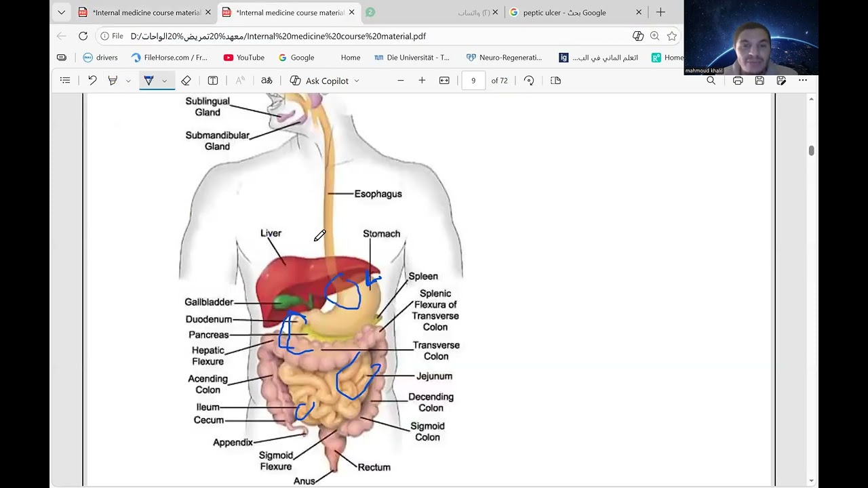
Task: Zoom out the PDF with the minus button
Action: click(401, 81)
